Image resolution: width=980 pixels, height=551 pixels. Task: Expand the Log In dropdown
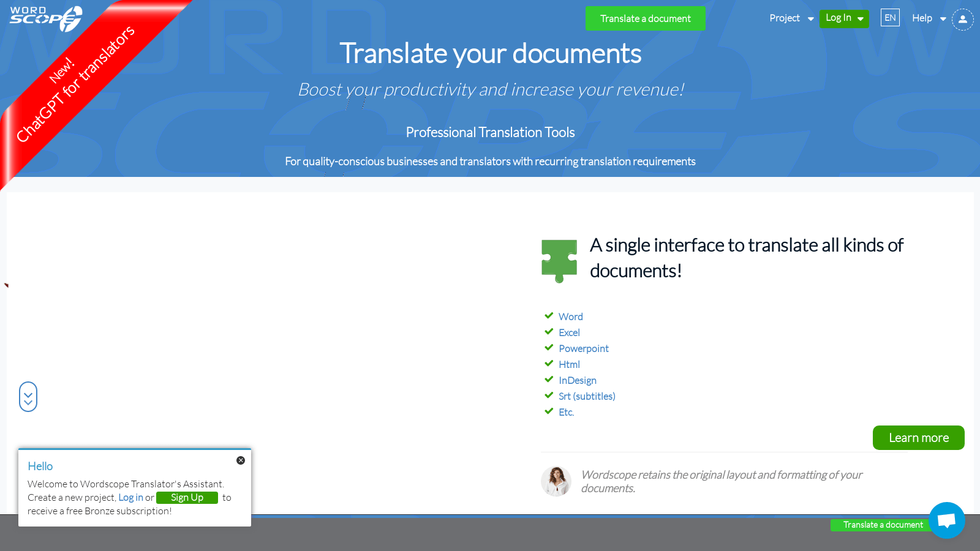click(x=844, y=18)
